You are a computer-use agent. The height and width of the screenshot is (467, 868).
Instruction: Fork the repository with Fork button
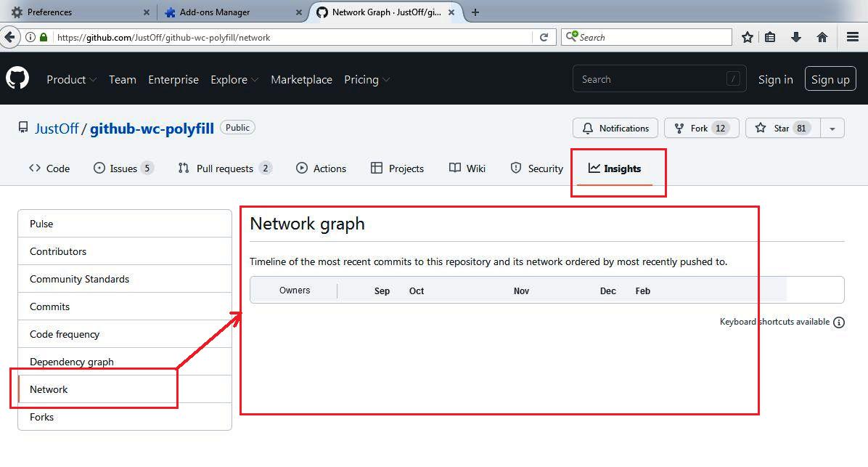pyautogui.click(x=701, y=128)
